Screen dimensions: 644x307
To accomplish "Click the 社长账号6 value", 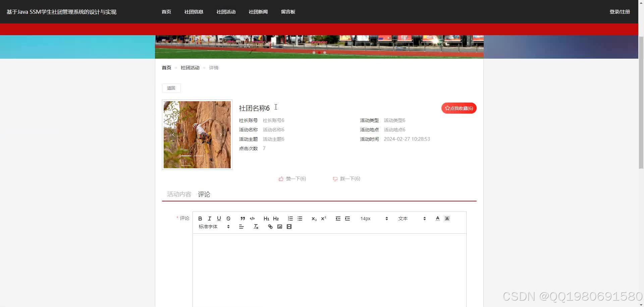I will pos(273,120).
